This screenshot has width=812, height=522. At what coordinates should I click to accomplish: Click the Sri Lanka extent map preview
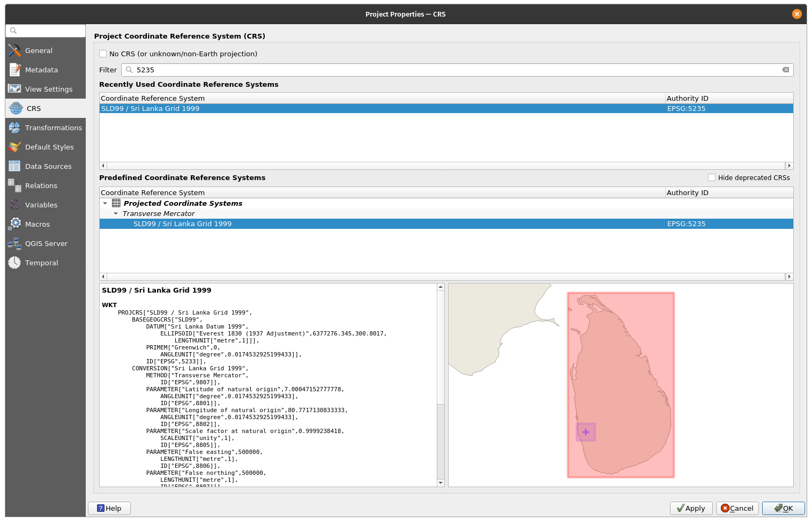(x=621, y=385)
